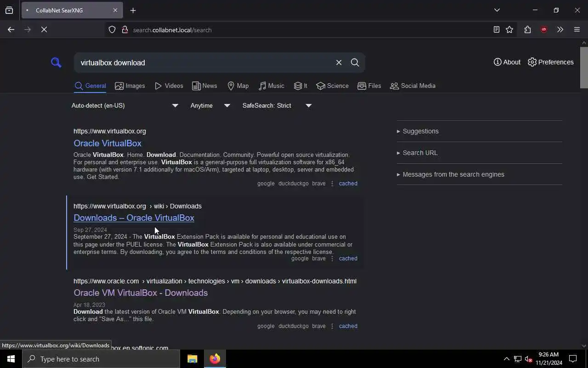The image size is (588, 368).
Task: Switch to the Map tab
Action: pyautogui.click(x=238, y=86)
